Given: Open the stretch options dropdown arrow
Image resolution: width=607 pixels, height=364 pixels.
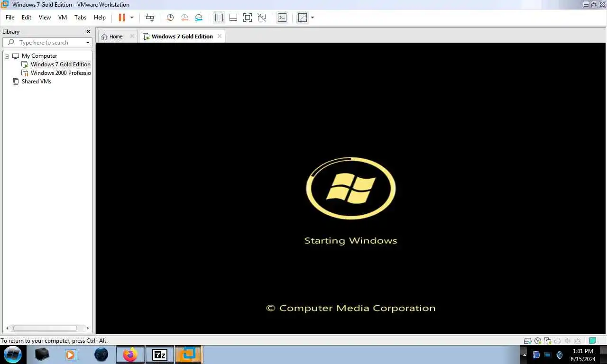Looking at the screenshot, I should [313, 18].
